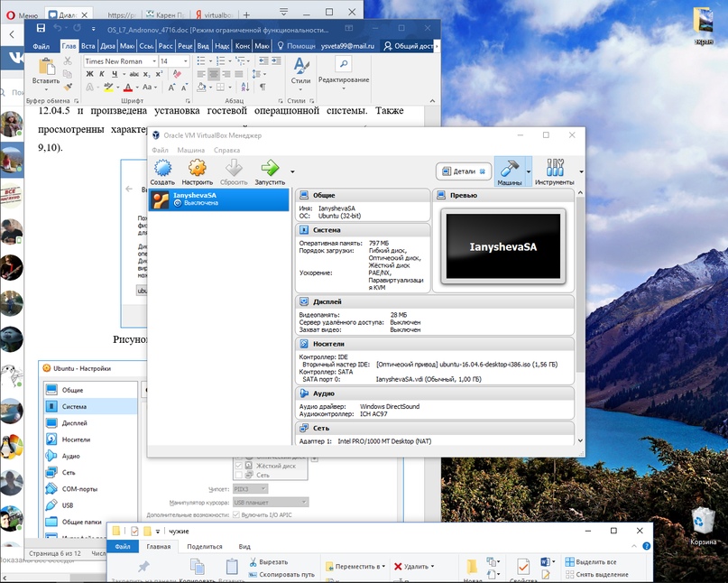The height and width of the screenshot is (583, 728).
Task: Open VM settings with Настроить icon
Action: [x=197, y=169]
